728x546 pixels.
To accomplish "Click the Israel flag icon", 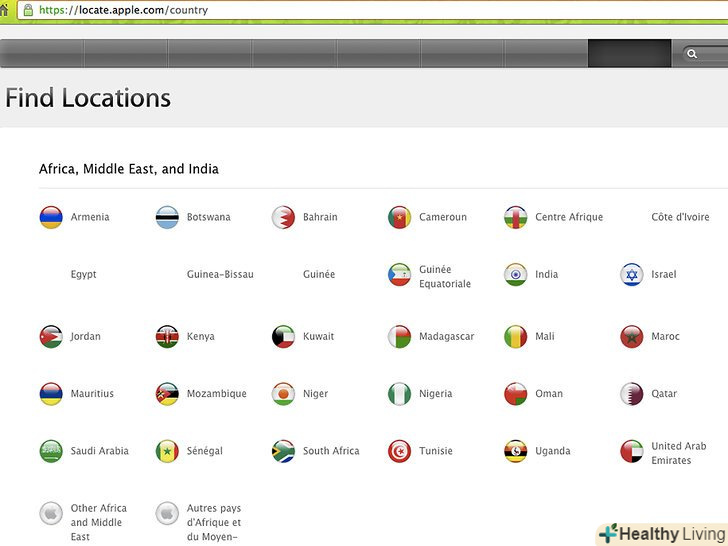I will pos(631,274).
